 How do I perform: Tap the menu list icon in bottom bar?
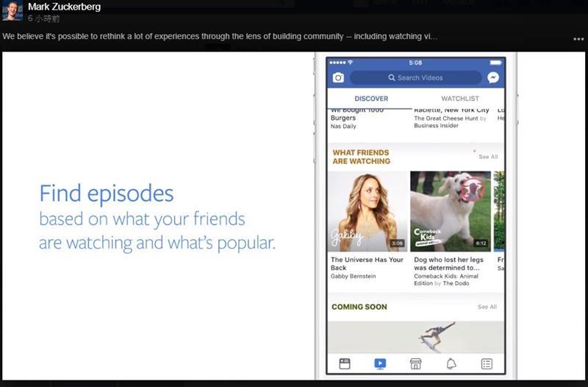(487, 363)
